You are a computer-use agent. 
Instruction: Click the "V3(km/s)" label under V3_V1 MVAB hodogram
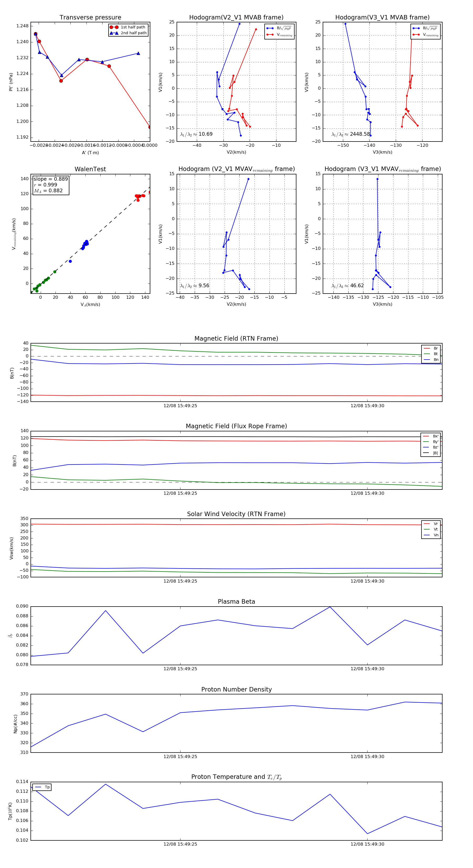coord(382,152)
